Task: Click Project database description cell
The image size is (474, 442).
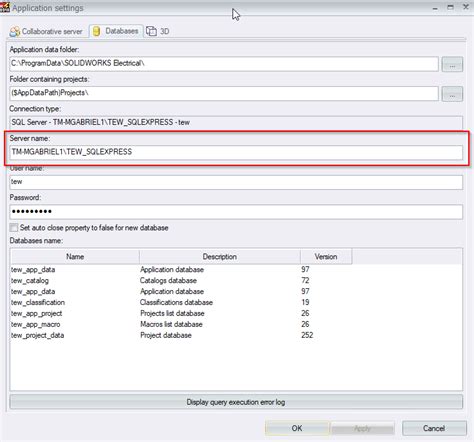Action: click(x=166, y=336)
